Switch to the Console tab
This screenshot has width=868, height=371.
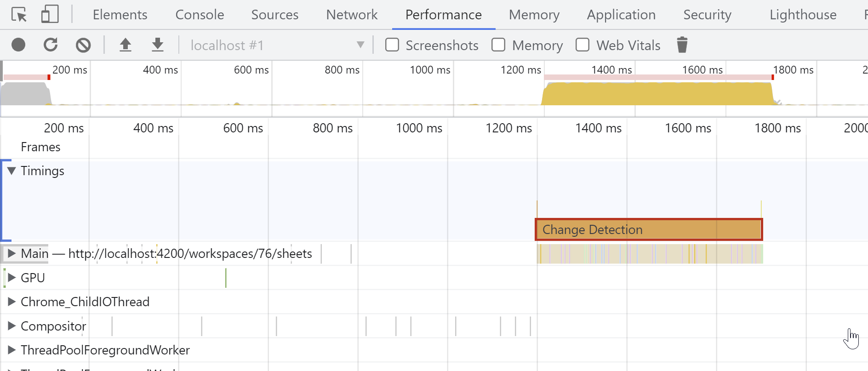point(200,15)
